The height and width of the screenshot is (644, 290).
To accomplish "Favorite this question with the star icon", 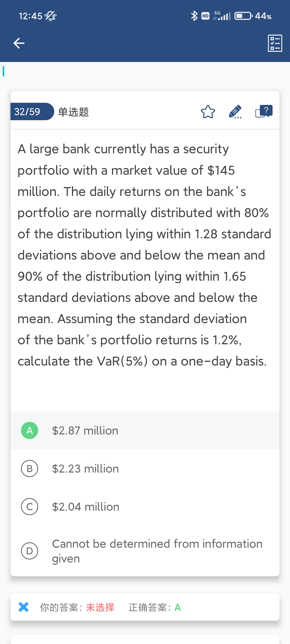I will tap(208, 112).
